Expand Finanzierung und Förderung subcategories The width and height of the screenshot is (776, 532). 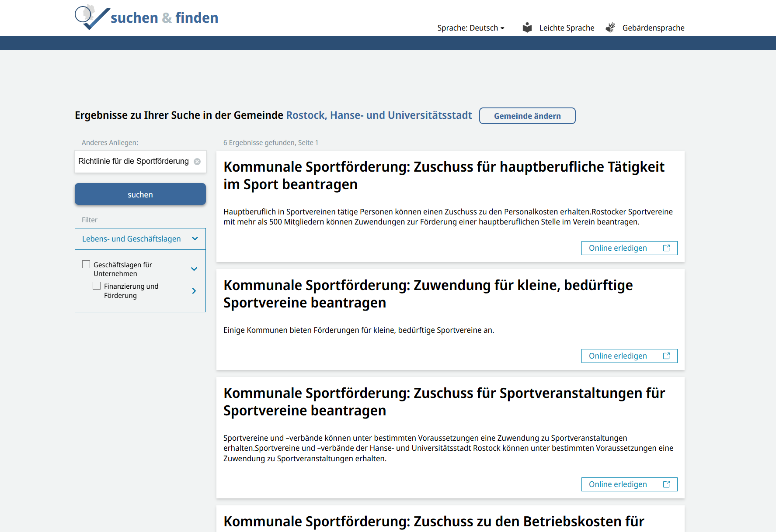194,290
